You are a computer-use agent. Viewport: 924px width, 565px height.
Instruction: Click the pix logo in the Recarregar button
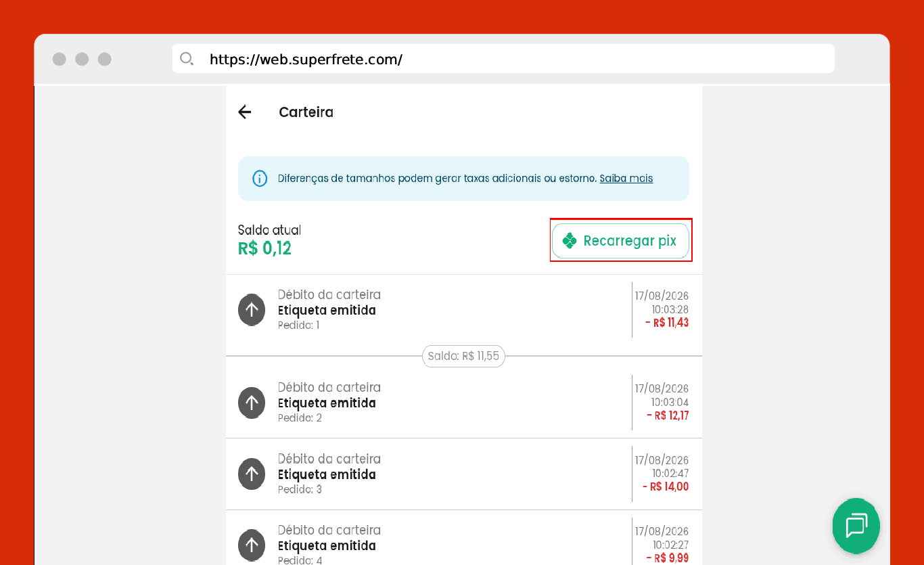click(x=570, y=241)
